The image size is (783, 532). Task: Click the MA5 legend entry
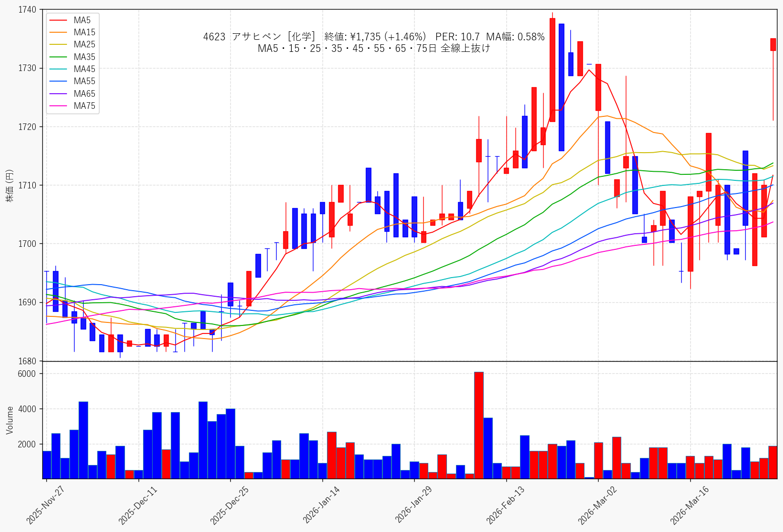72,20
